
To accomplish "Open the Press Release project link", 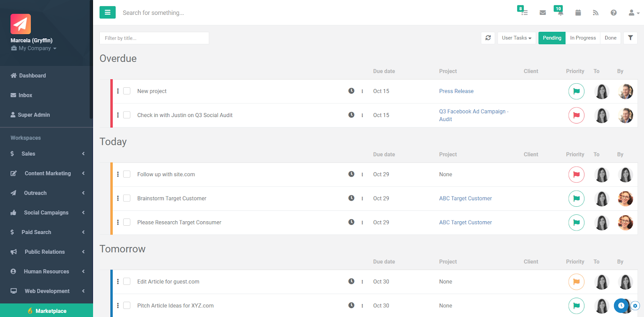I will coord(456,91).
